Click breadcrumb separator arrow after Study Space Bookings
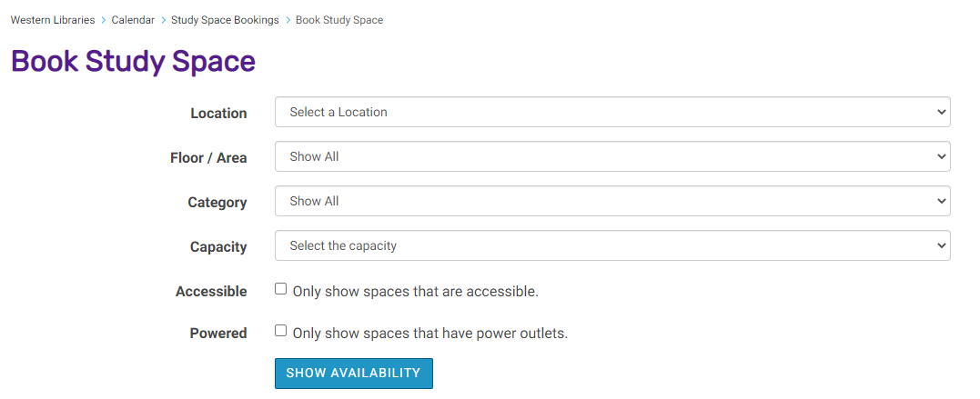The width and height of the screenshot is (980, 399). pos(288,20)
